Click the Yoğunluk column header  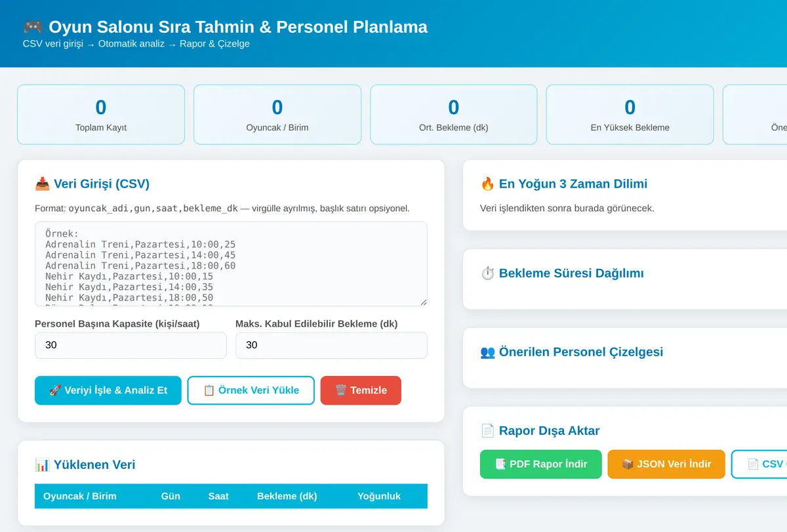[x=379, y=496]
